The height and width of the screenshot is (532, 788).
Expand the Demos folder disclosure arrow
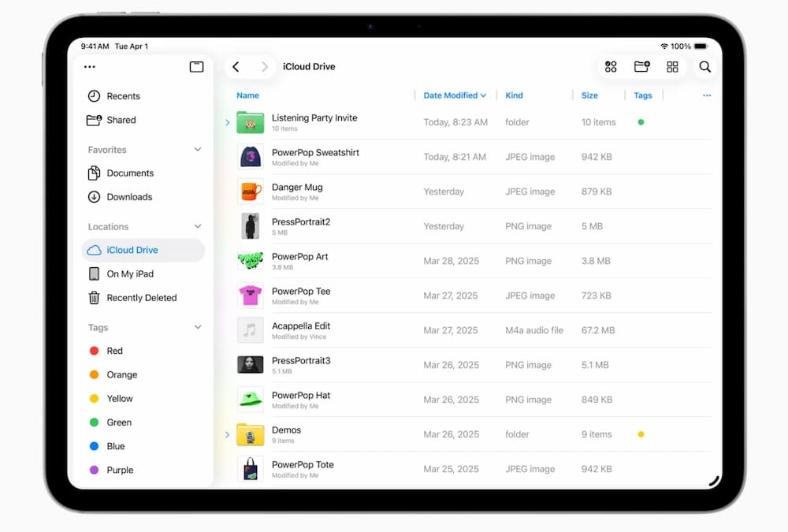coord(228,434)
